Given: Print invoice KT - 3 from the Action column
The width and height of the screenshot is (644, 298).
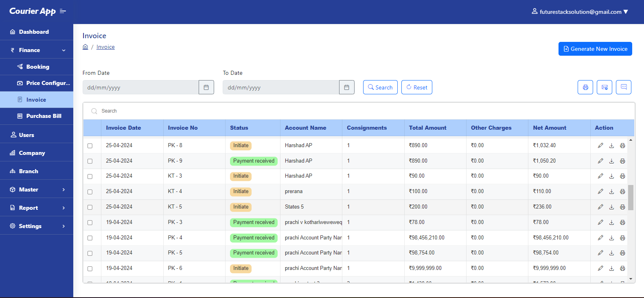Looking at the screenshot, I should [622, 176].
